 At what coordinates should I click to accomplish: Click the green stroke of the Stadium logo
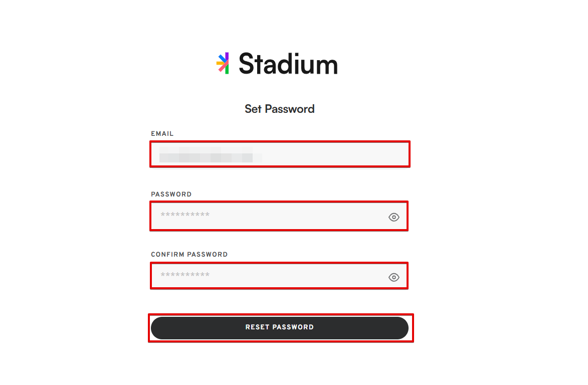pyautogui.click(x=227, y=70)
